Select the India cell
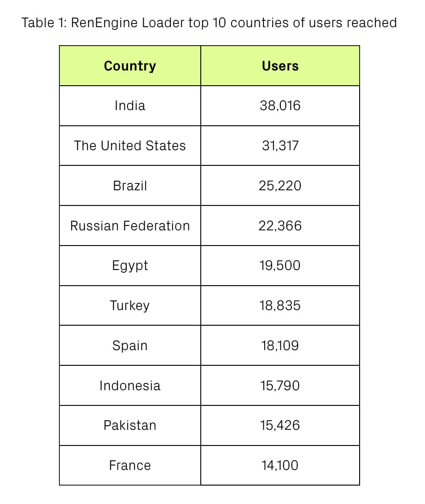The height and width of the screenshot is (504, 425). (130, 105)
